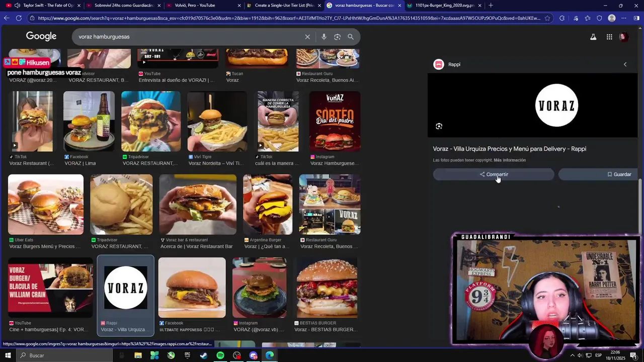Screen dimensions: 644x362
Task: Reload the page with the refresh icon
Action: click(19, 18)
